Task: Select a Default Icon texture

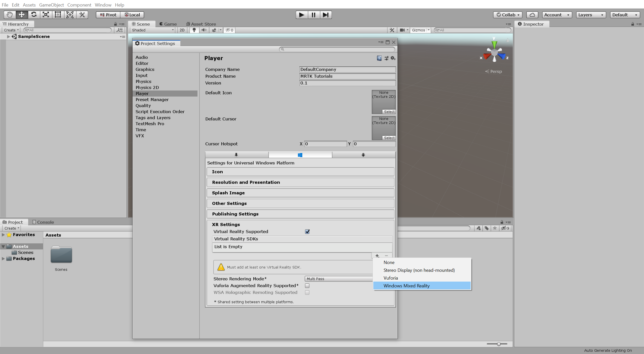Action: point(389,112)
